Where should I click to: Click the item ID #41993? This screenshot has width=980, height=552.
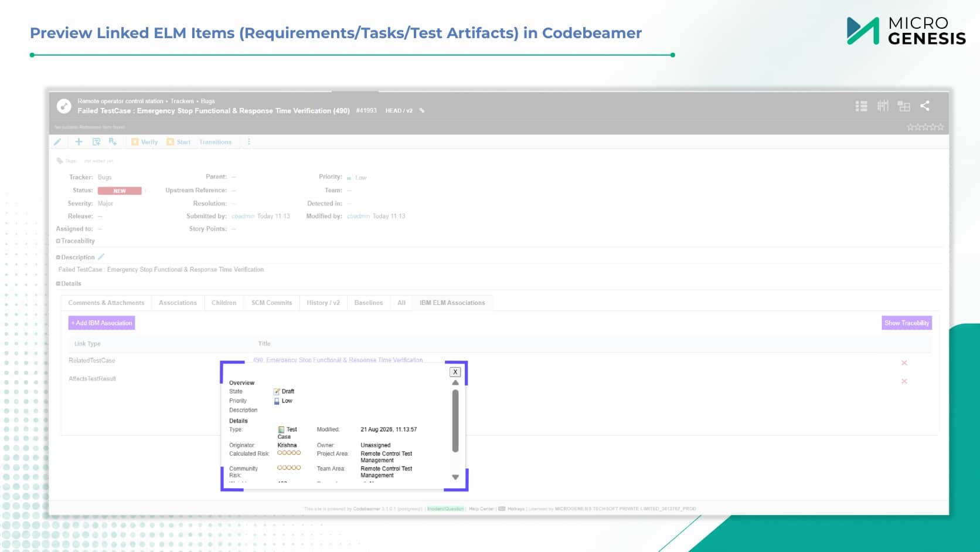366,111
